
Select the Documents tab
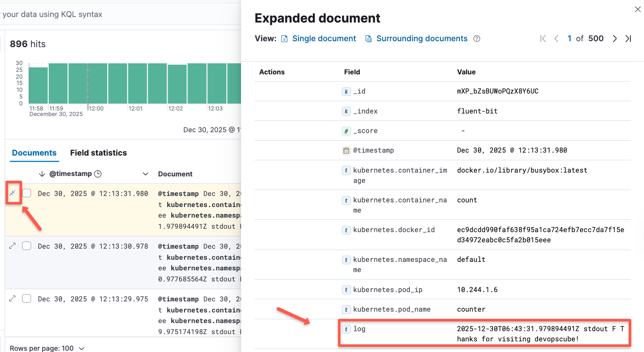point(34,153)
